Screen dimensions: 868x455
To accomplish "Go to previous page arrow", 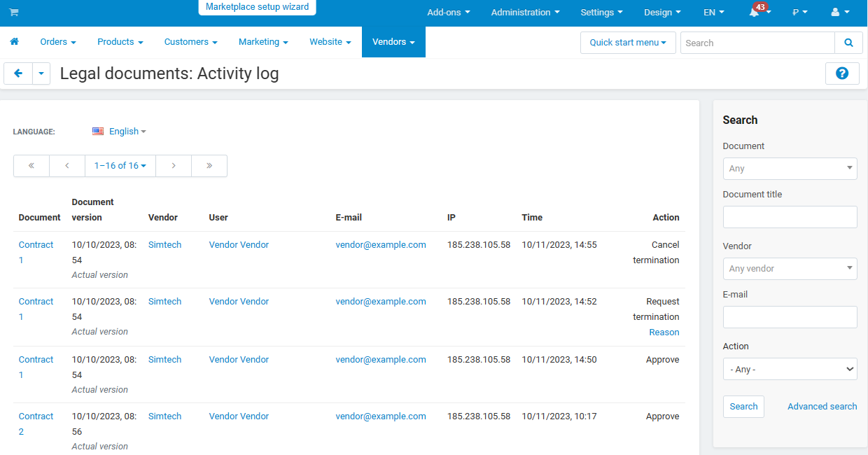I will [x=67, y=166].
